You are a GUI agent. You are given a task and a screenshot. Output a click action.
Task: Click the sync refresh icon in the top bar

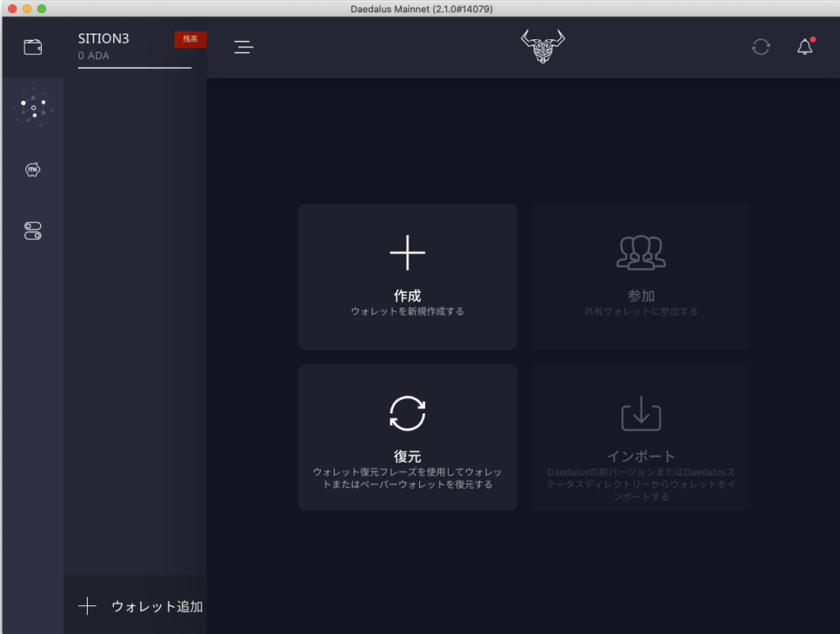coord(760,47)
